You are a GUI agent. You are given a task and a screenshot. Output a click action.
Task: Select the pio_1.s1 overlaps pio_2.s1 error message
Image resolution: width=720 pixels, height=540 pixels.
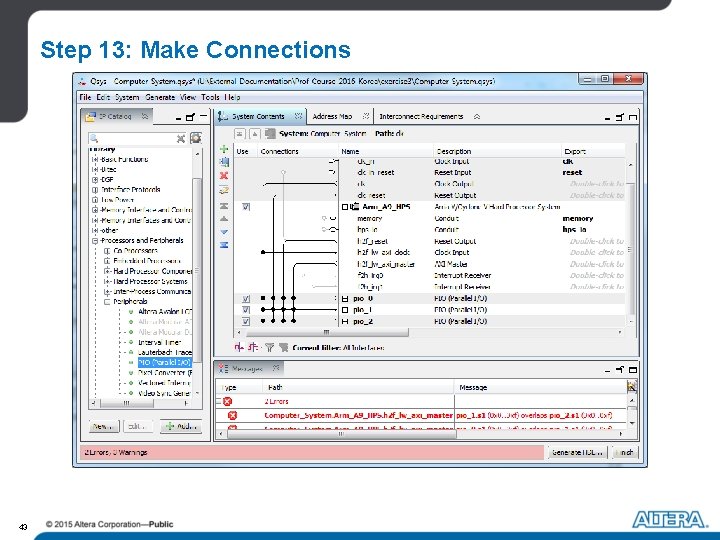533,415
